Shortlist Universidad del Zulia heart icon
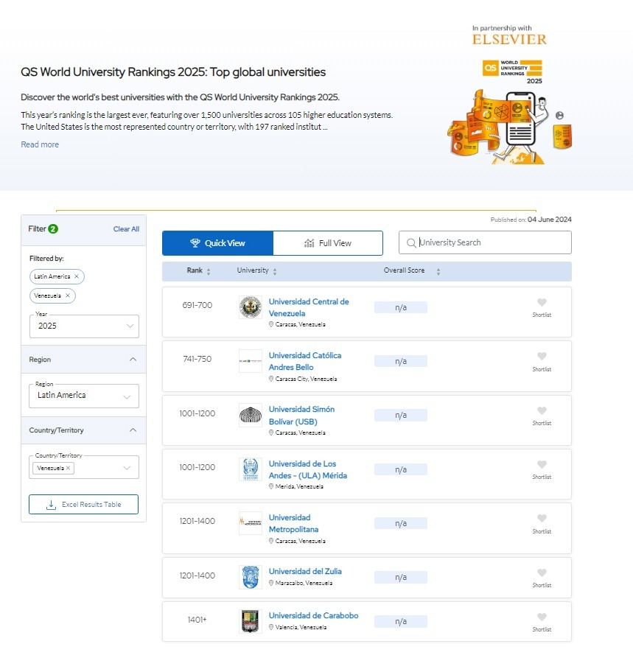This screenshot has width=633, height=672. (542, 573)
